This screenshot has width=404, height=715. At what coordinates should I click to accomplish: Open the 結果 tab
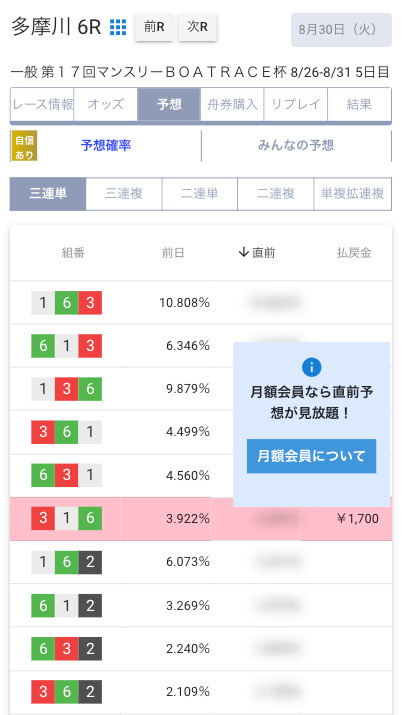[359, 104]
